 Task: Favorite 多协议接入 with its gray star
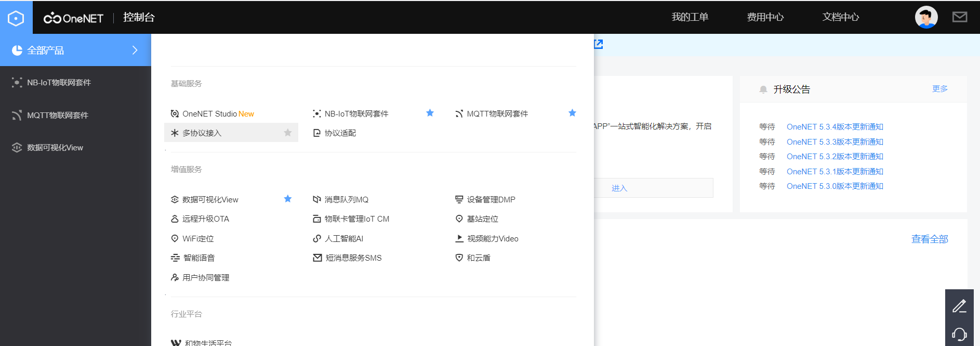[x=287, y=132]
